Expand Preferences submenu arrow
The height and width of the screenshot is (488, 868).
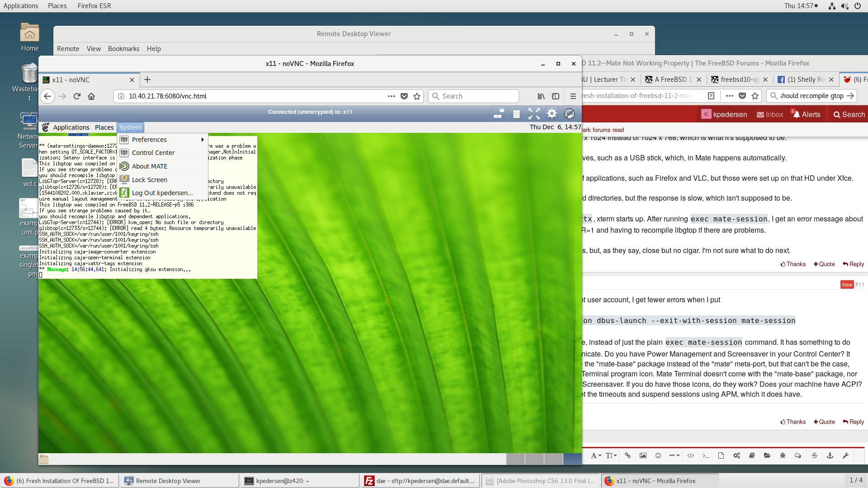click(203, 140)
